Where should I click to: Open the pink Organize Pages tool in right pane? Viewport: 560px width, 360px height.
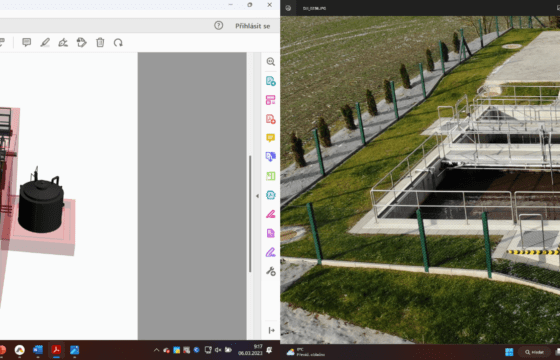pyautogui.click(x=271, y=100)
